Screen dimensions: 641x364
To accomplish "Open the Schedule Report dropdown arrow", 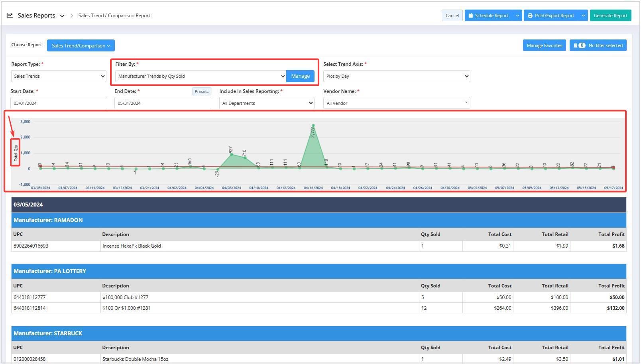I will [x=517, y=16].
